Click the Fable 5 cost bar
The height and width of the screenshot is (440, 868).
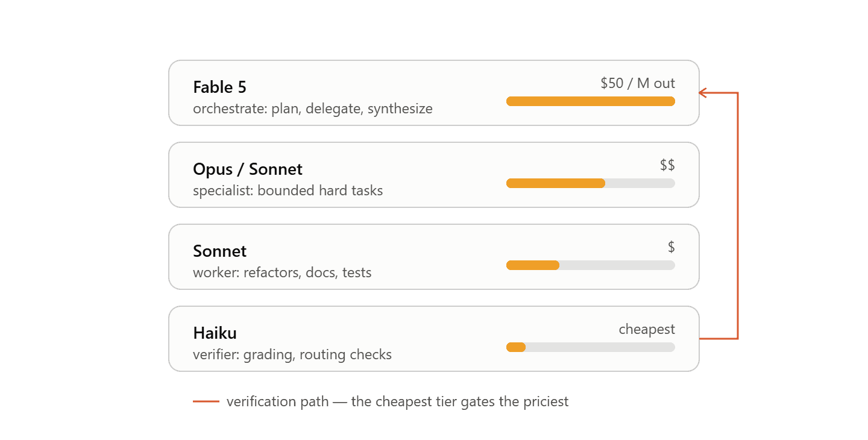pyautogui.click(x=591, y=101)
